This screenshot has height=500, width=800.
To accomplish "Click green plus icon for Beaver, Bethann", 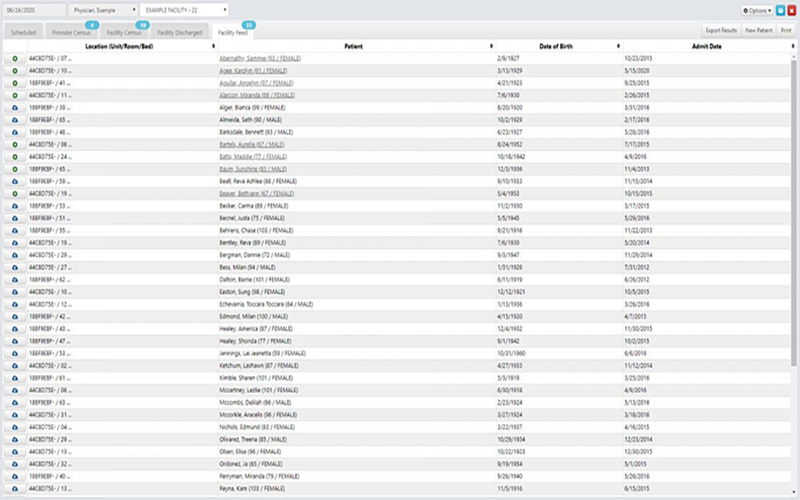I will [15, 194].
